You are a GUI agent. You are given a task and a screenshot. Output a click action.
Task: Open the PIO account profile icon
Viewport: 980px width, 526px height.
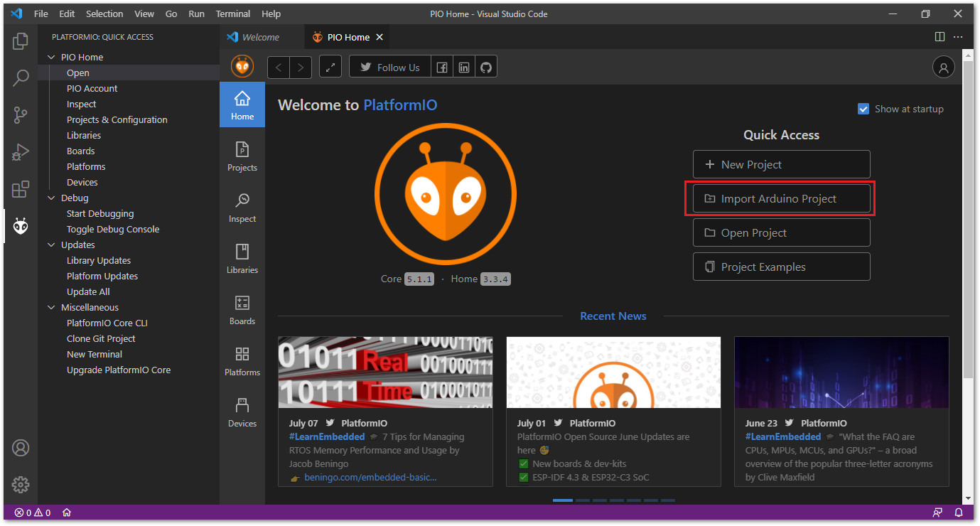point(943,68)
